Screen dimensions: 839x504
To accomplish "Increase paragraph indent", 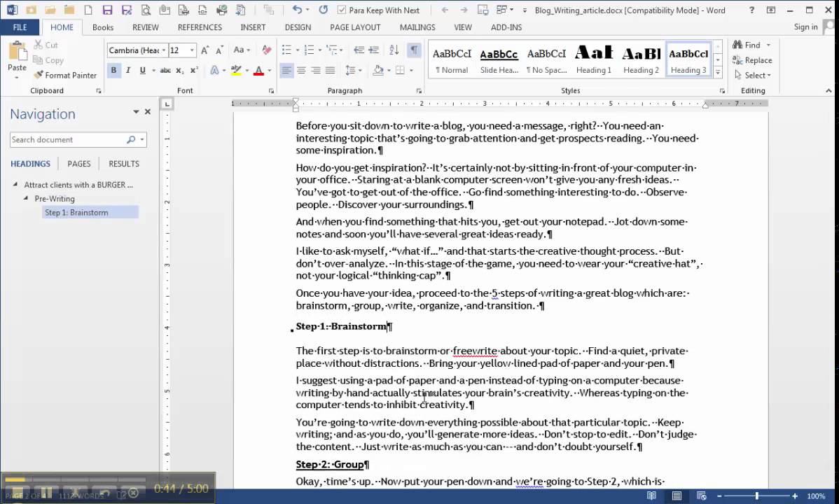I will [373, 50].
